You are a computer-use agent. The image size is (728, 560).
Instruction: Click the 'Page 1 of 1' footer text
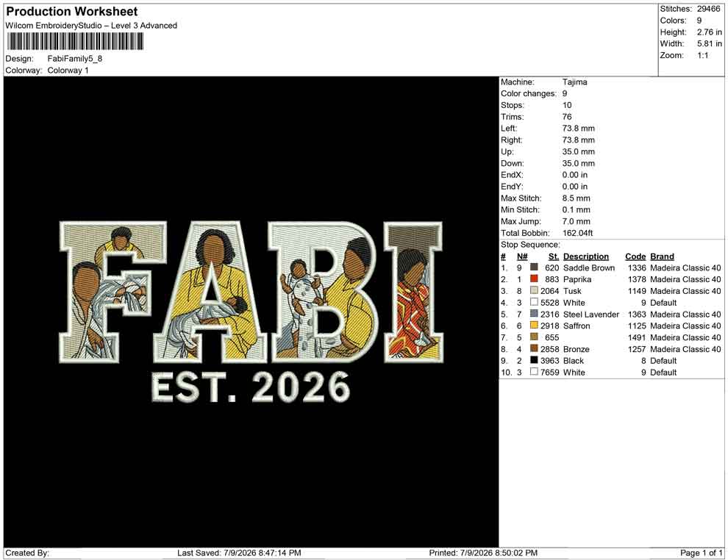tap(701, 553)
